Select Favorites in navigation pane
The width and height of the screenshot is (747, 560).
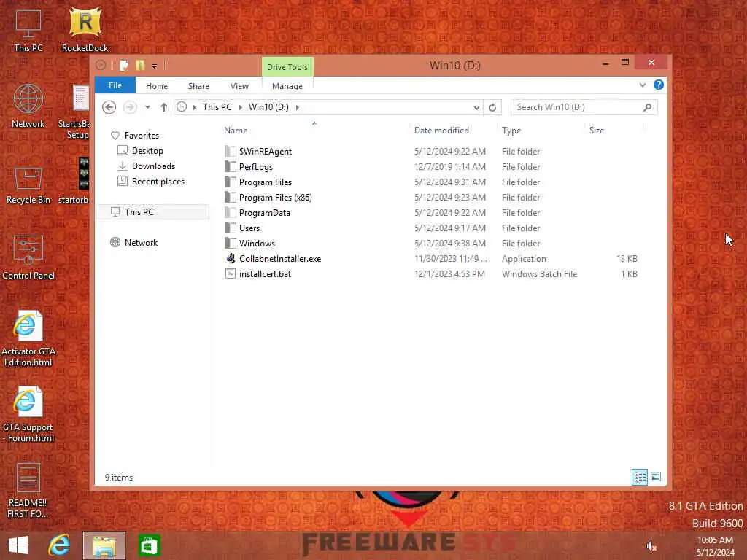(x=142, y=136)
